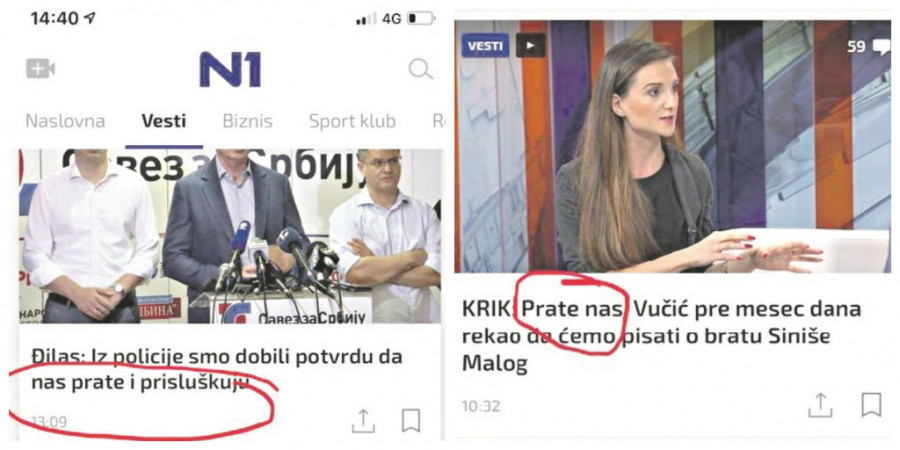Select the Vesti tab
900x450 pixels.
(164, 122)
